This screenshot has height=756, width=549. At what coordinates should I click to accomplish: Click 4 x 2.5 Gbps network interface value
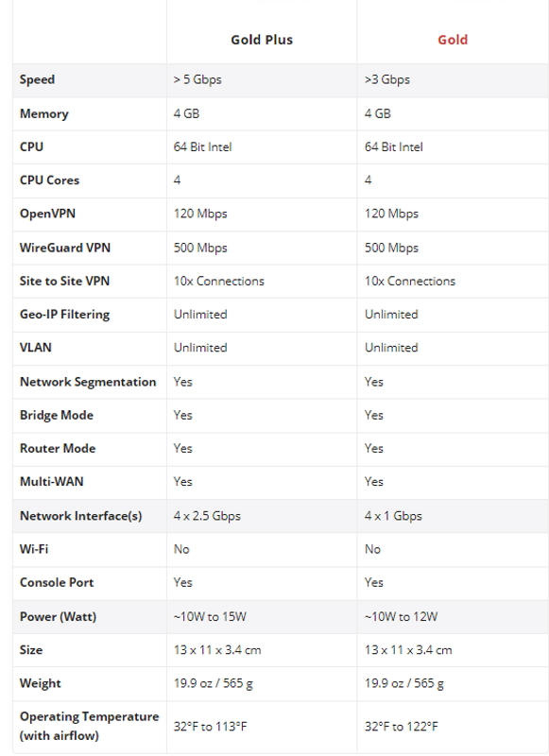tap(207, 516)
